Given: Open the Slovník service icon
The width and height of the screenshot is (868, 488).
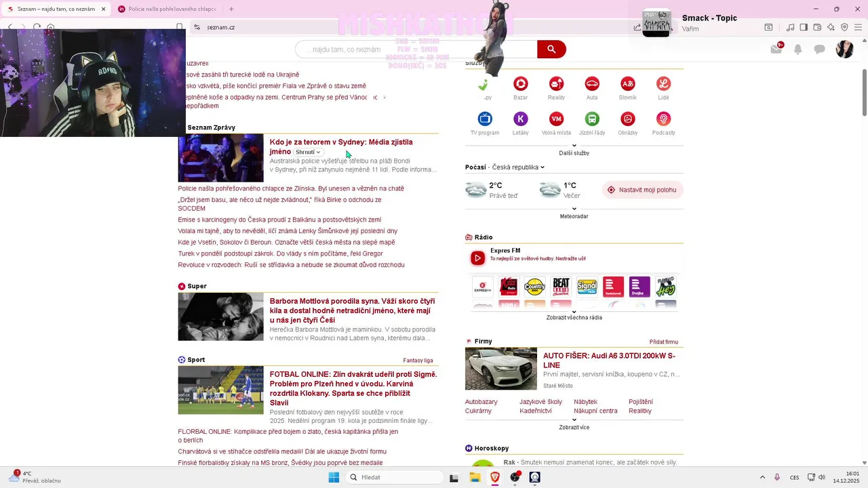Looking at the screenshot, I should (628, 83).
